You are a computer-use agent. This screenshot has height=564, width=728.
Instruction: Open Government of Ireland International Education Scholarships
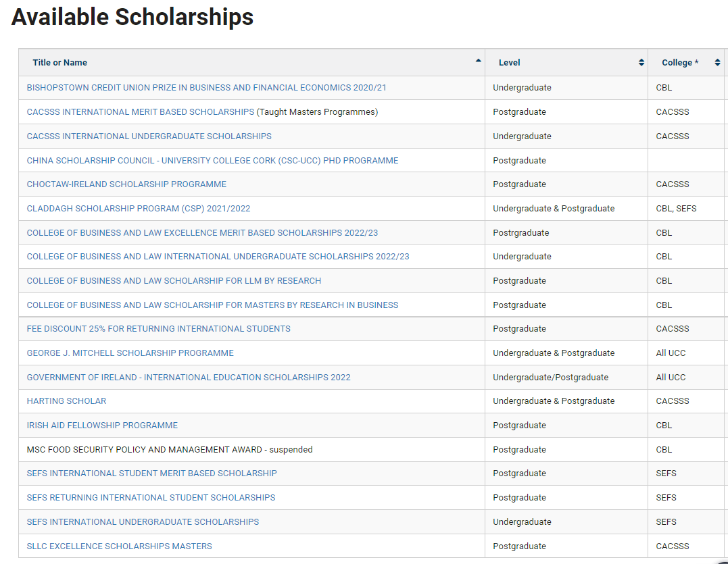pyautogui.click(x=189, y=378)
